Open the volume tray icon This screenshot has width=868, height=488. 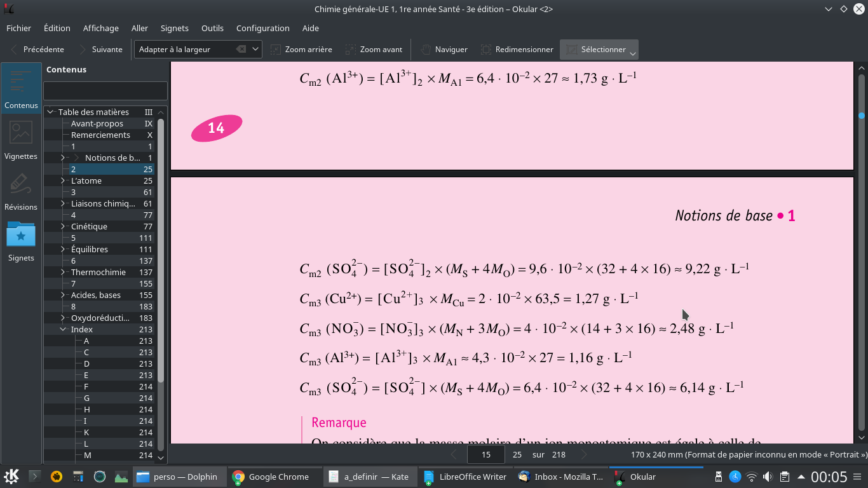click(x=768, y=477)
